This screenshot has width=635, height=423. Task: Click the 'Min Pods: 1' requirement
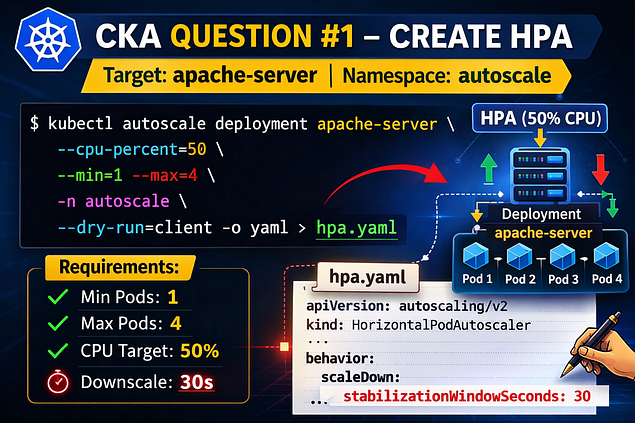pos(129,297)
